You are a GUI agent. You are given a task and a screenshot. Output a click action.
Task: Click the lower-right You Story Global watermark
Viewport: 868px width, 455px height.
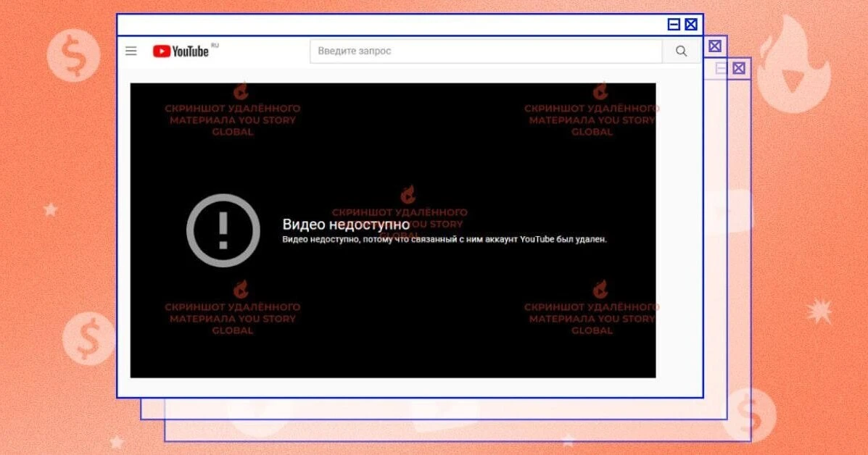pyautogui.click(x=592, y=318)
